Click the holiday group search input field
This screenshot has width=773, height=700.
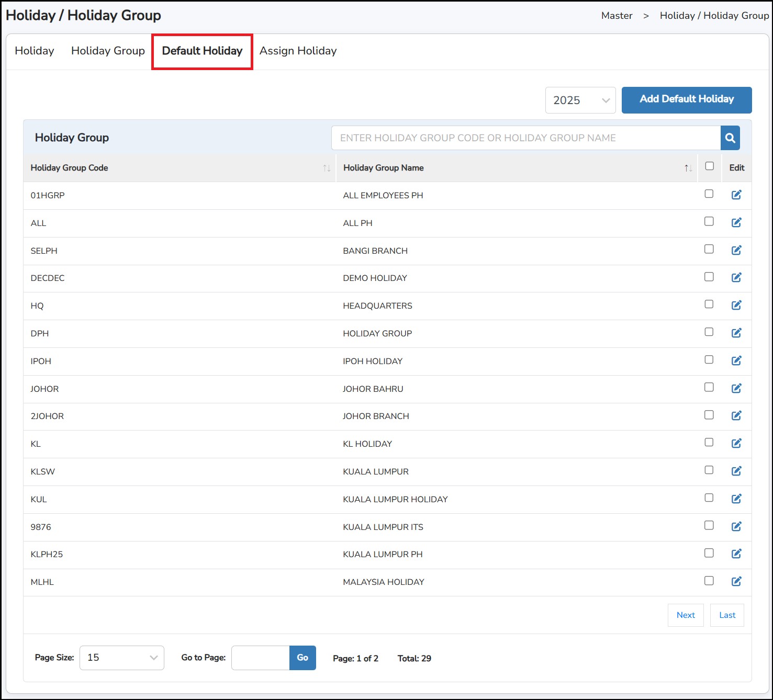click(x=525, y=138)
